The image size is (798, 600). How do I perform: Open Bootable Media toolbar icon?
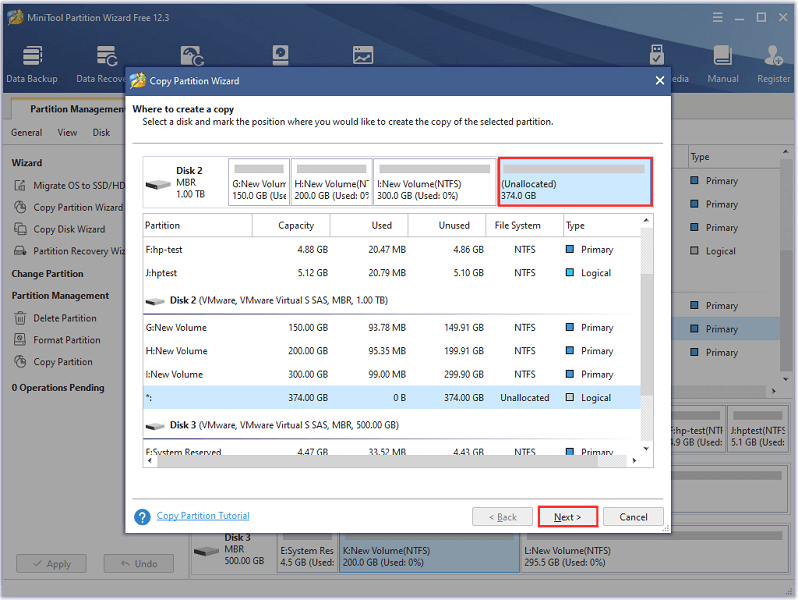click(657, 55)
